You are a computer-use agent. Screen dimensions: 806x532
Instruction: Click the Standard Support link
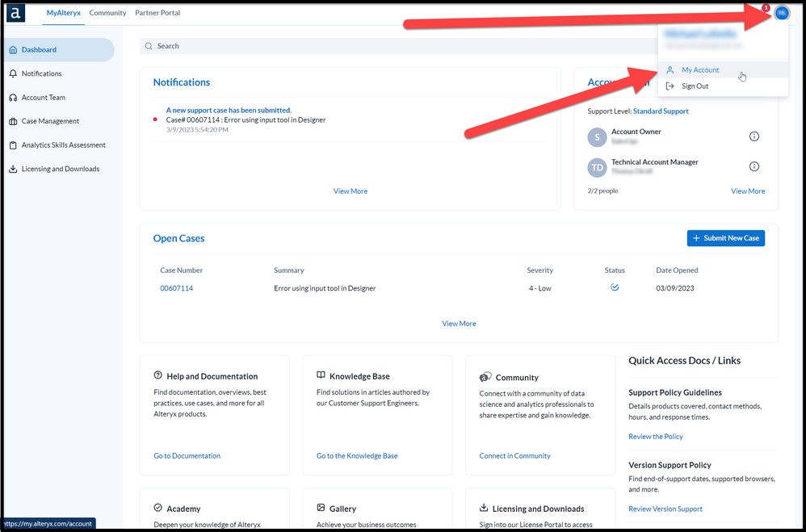click(661, 111)
